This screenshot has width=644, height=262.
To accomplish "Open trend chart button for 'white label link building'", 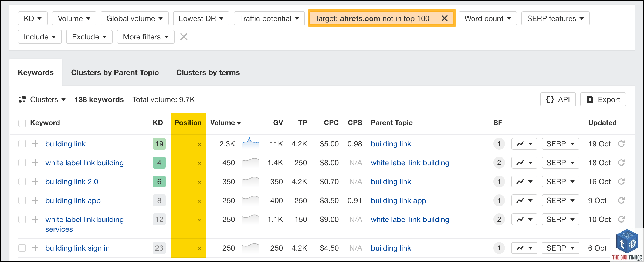I will [524, 163].
